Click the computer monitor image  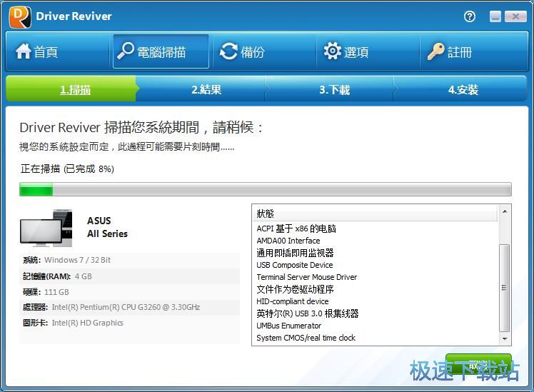(x=46, y=228)
